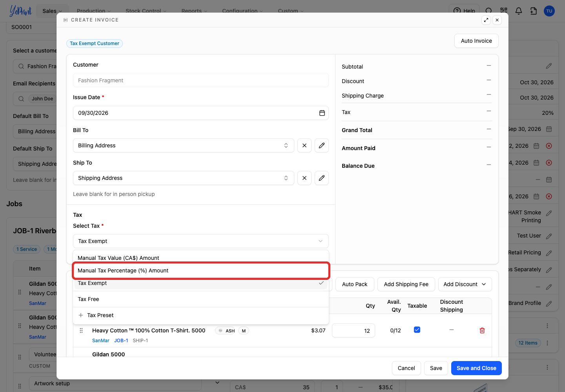The image size is (565, 392).
Task: Edit the Bill To address pencil icon
Action: click(322, 145)
